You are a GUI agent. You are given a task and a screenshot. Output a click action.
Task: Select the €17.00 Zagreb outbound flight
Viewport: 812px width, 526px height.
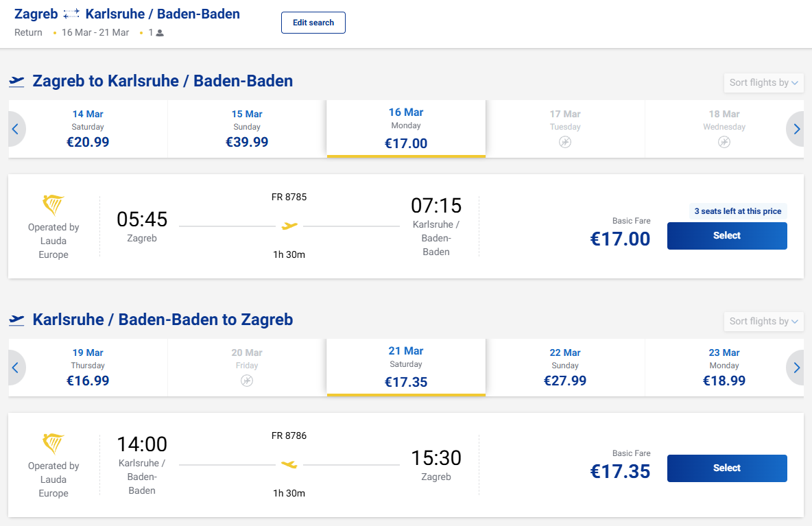click(x=726, y=236)
